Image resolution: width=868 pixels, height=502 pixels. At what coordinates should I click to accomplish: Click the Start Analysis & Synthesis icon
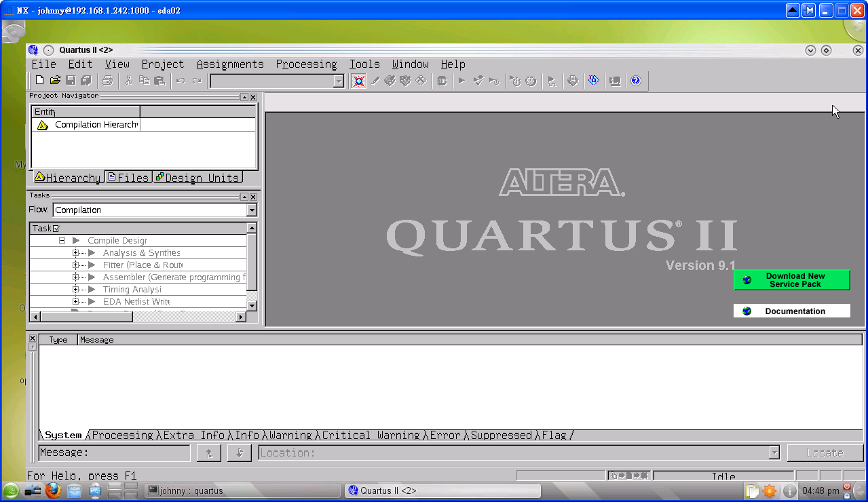click(478, 81)
